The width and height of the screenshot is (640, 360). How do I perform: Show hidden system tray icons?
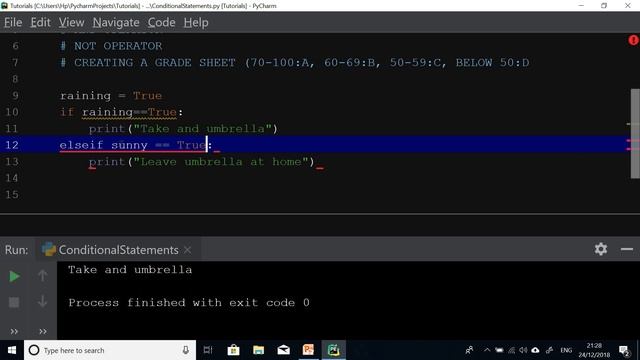click(487, 350)
